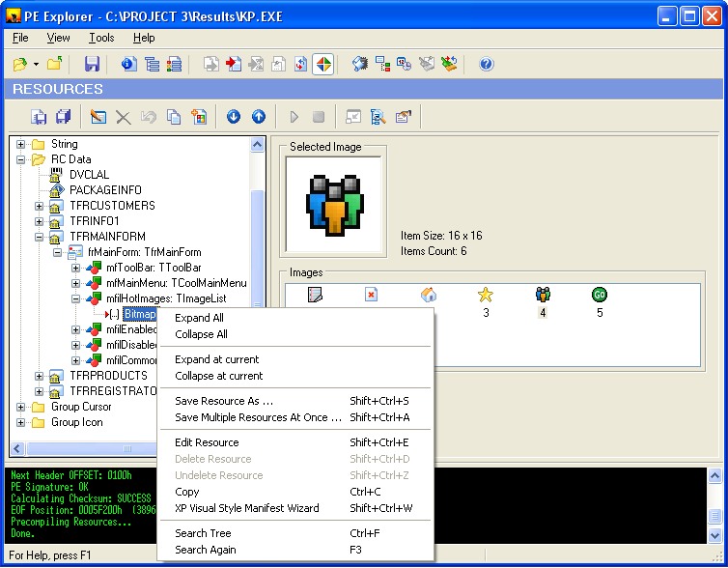The height and width of the screenshot is (568, 728).
Task: Choose Edit Resource in context menu
Action: [x=207, y=442]
